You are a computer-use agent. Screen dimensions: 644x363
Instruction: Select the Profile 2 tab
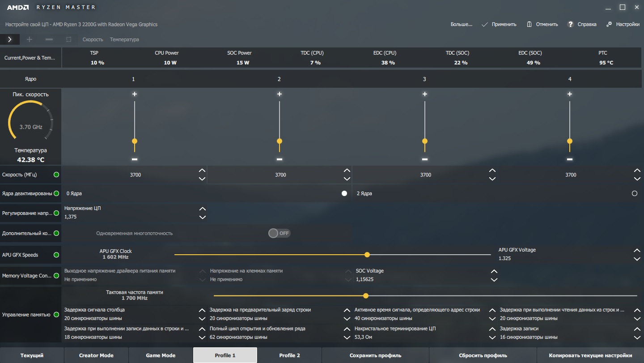tap(289, 355)
